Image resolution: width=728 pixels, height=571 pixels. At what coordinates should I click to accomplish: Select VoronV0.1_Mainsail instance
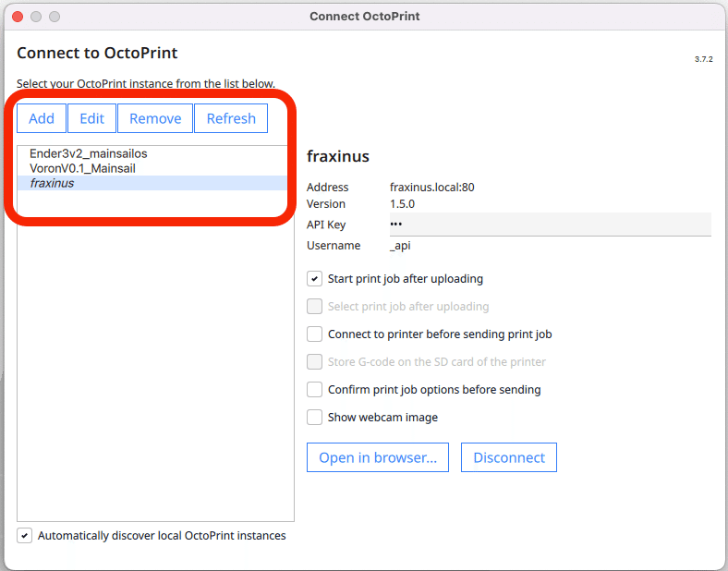152,168
